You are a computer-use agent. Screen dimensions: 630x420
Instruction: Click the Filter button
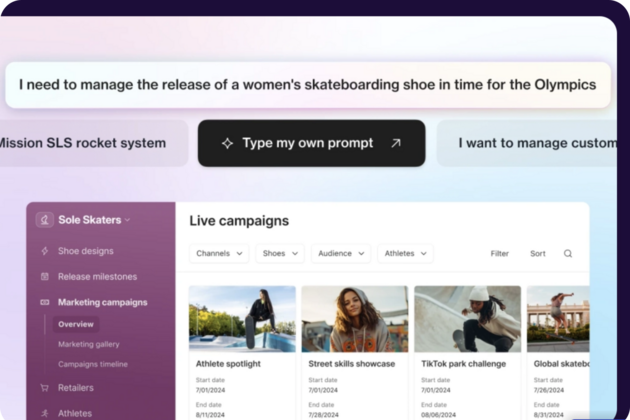(x=500, y=254)
